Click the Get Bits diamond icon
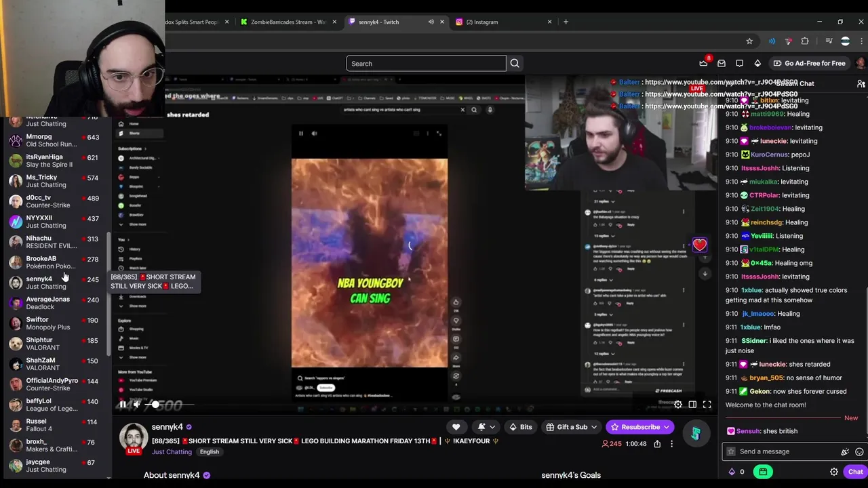 pos(757,64)
